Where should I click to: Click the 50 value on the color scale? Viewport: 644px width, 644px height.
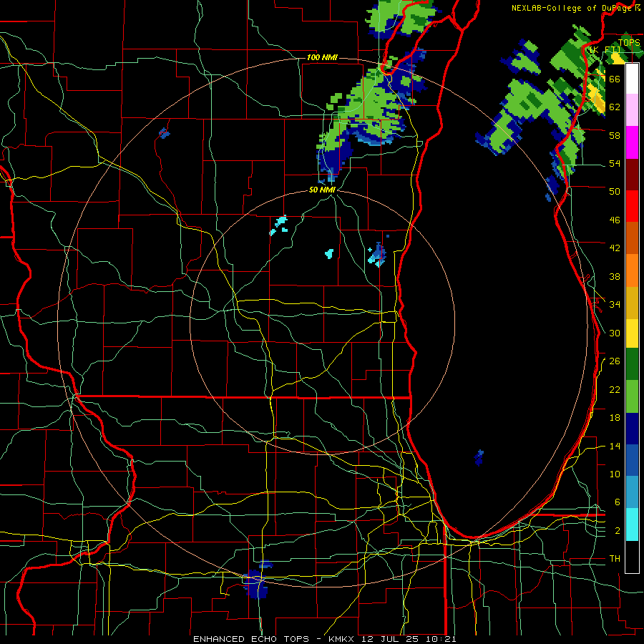pos(615,192)
